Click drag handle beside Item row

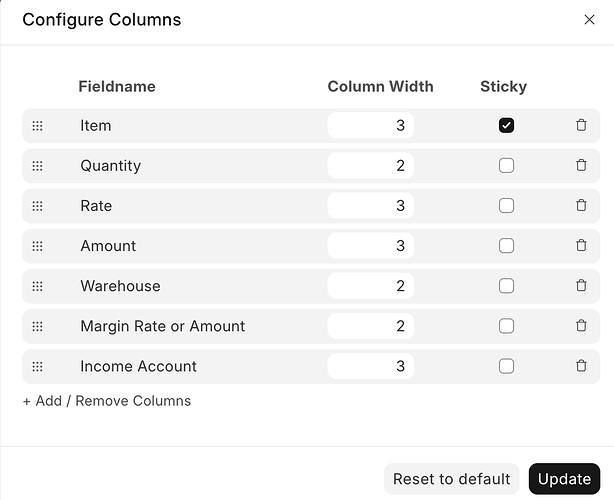[37, 126]
